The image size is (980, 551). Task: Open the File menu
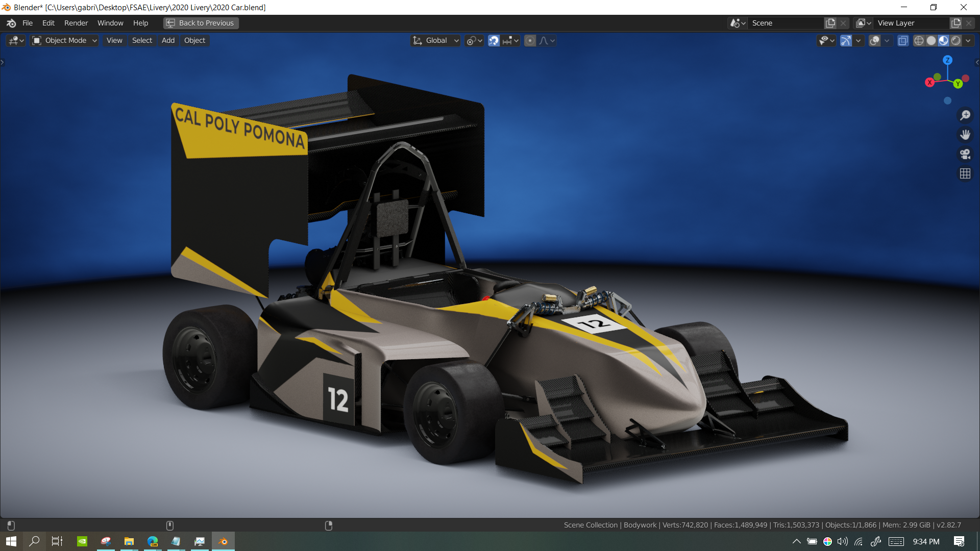[x=28, y=23]
